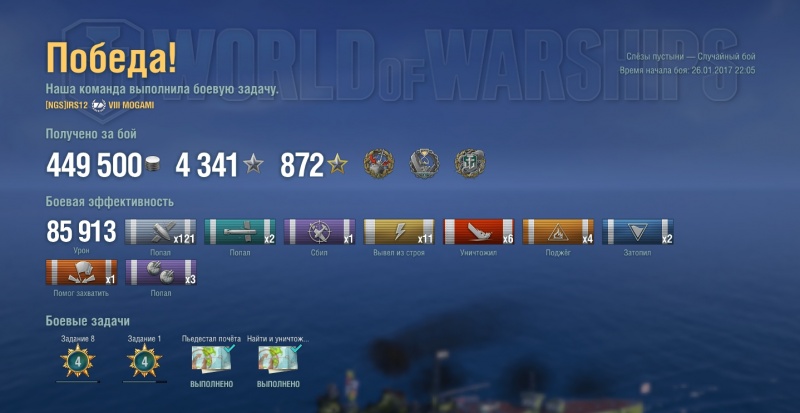
Task: Select the fires set ribbon x4
Action: [558, 232]
